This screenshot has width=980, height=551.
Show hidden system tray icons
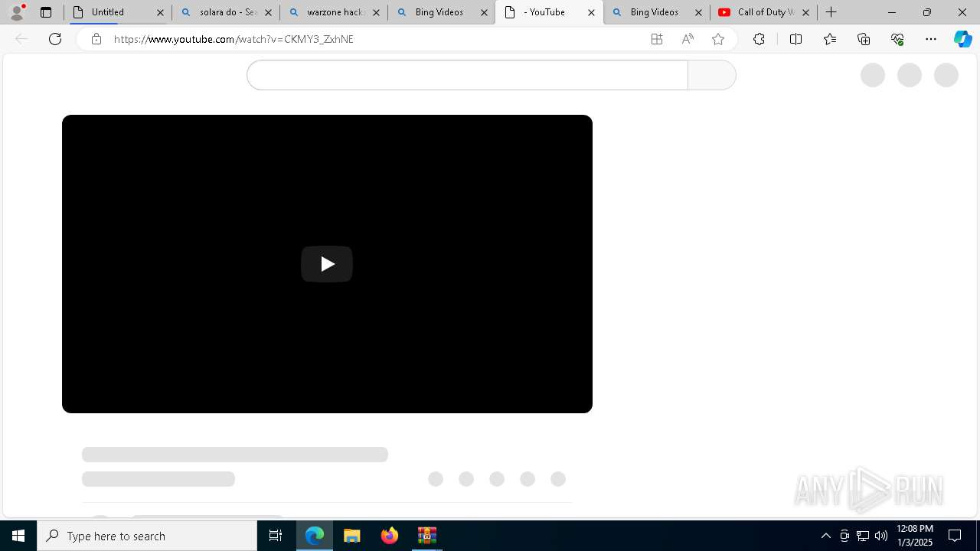[825, 536]
